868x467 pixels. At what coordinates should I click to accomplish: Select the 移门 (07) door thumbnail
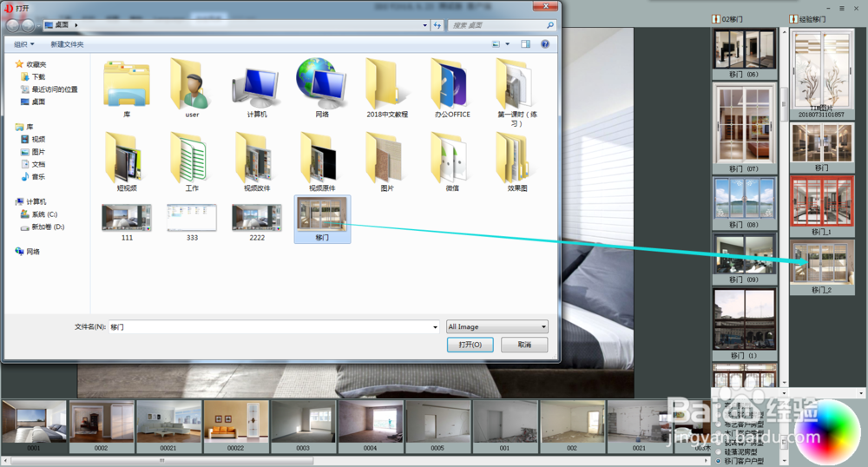[x=744, y=128]
